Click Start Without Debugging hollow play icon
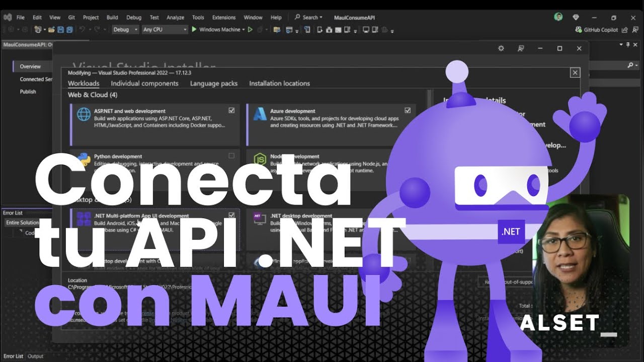Screen dimensions: 644x362 [250, 30]
